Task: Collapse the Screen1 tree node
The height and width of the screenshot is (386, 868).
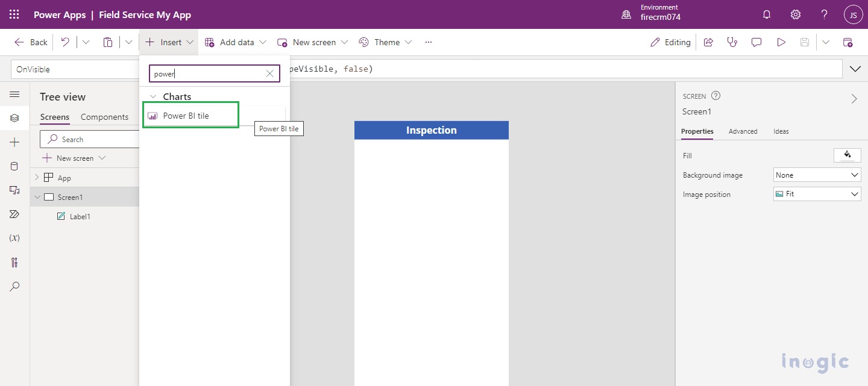Action: tap(37, 197)
